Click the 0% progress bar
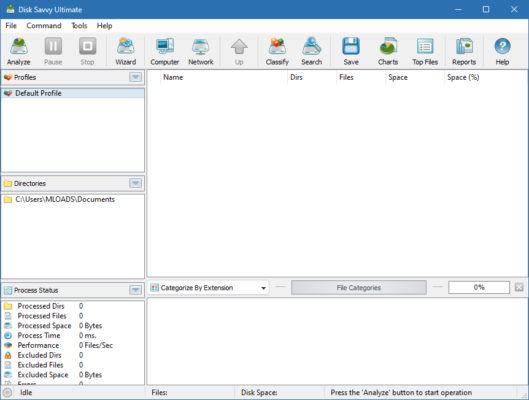 pos(479,287)
